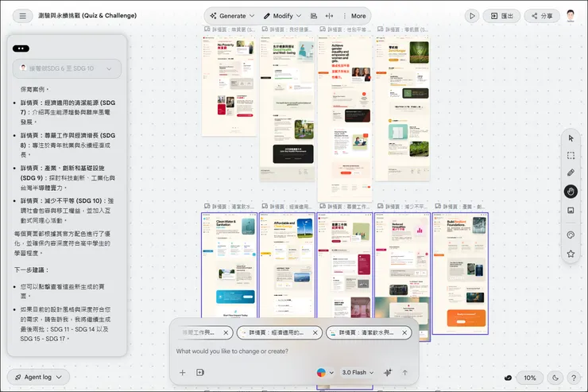Screen dimensions: 588x392
Task: Select the Good Health and Well-being page thumbnail
Action: [x=287, y=108]
